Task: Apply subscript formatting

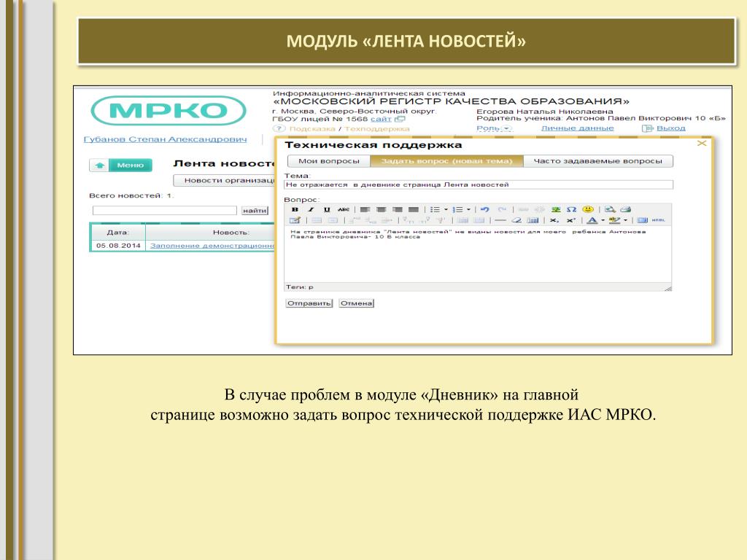Action: pos(554,220)
